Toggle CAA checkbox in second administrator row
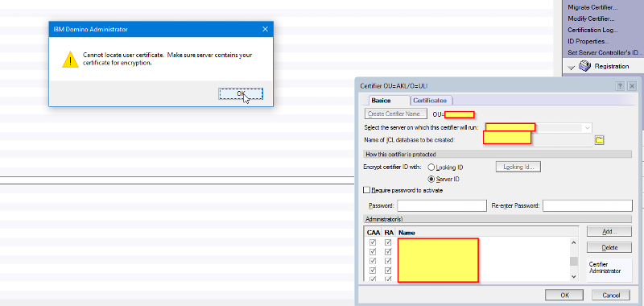644x306 pixels. 373,251
